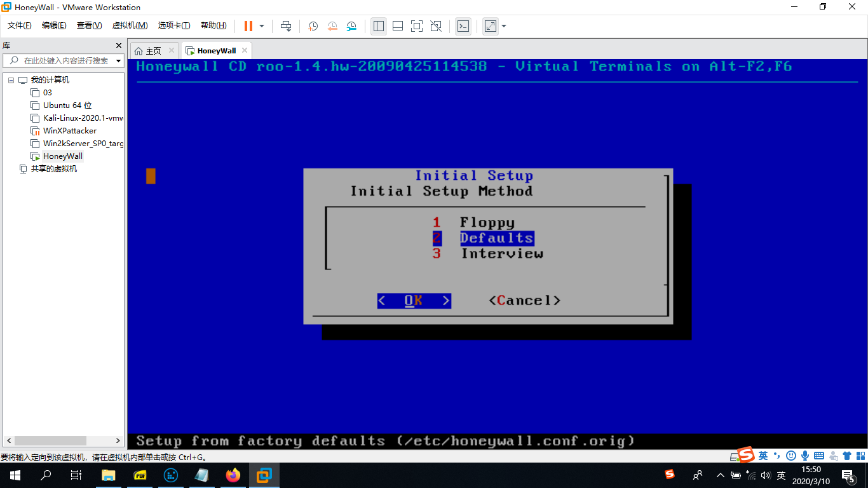
Task: Close the HoneyWall tab
Action: click(x=244, y=51)
